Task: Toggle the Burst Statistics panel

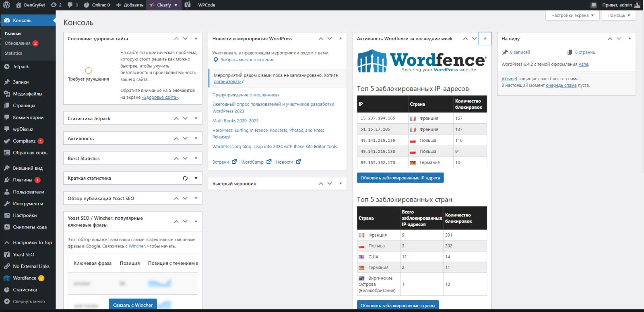Action: [x=196, y=158]
